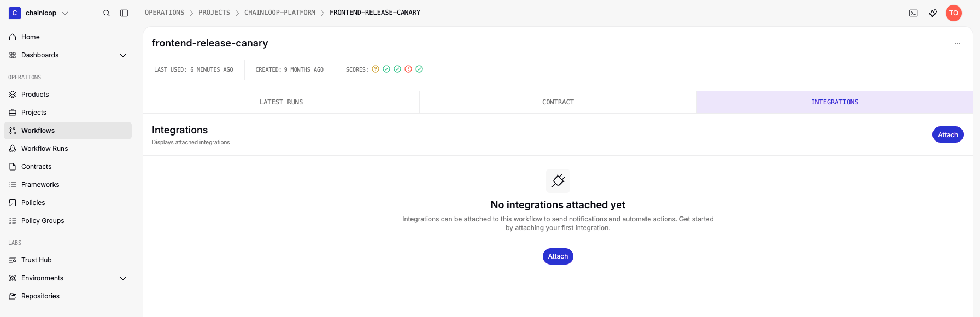Click the Frameworks list icon
The height and width of the screenshot is (317, 980).
tap(13, 185)
